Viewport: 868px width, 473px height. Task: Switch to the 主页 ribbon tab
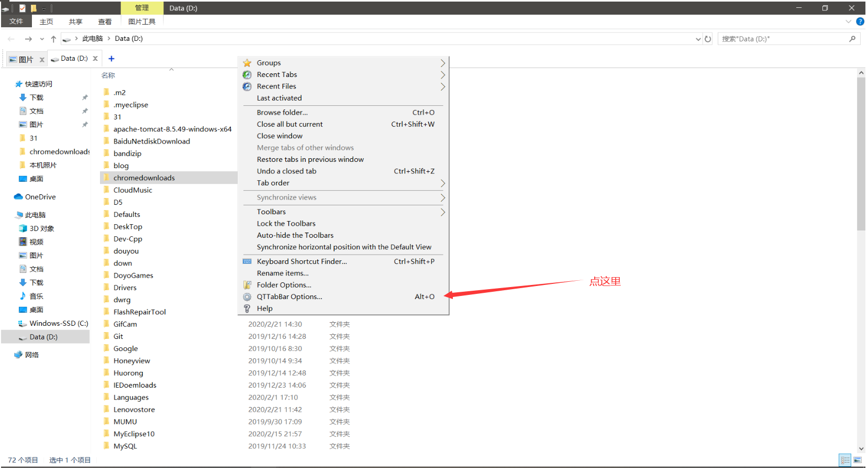(x=47, y=21)
